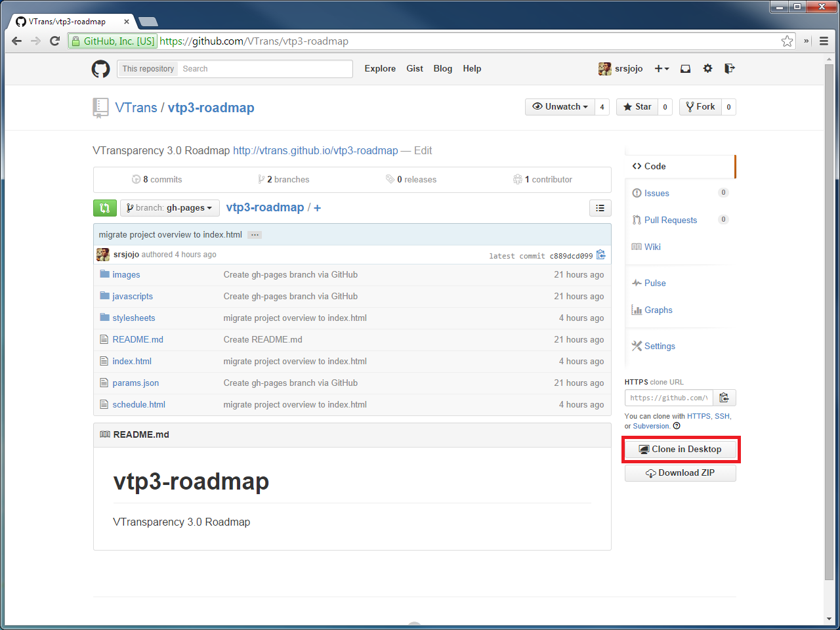This screenshot has width=840, height=630.
Task: Open the Help link
Action: (472, 68)
